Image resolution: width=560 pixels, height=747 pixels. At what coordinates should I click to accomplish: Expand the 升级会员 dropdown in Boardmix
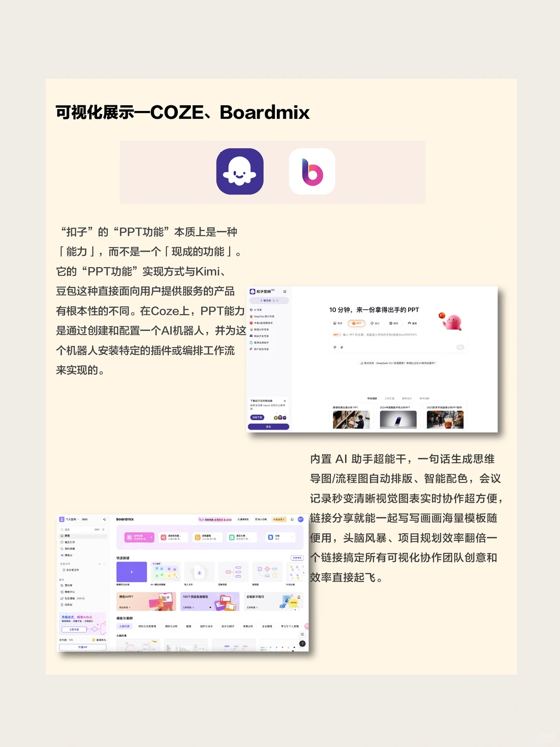[279, 519]
